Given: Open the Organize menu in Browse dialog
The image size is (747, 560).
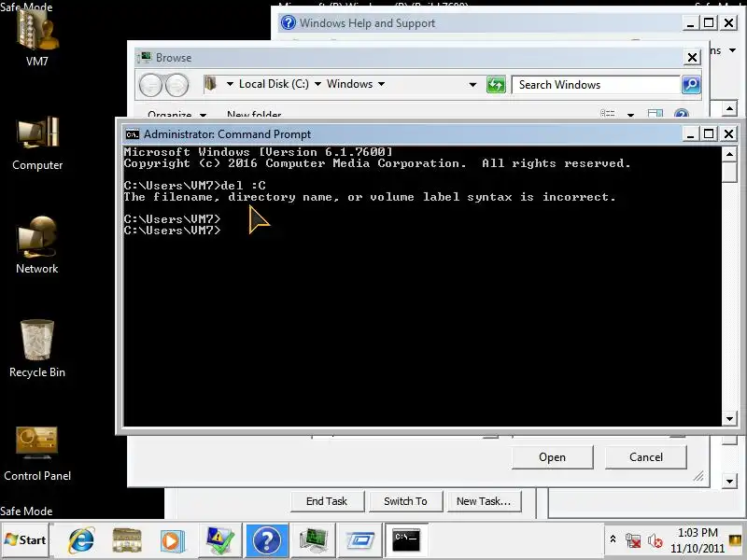Looking at the screenshot, I should (176, 114).
